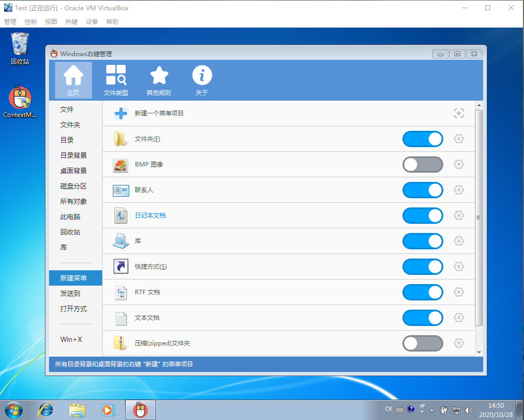Enable the BMP 图像 toggle
Screen dimensions: 524x420
coord(422,165)
